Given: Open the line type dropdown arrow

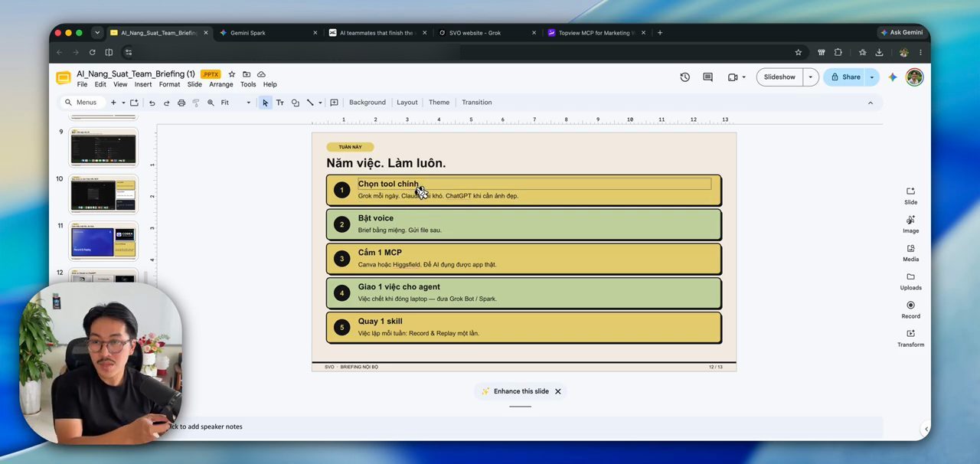Looking at the screenshot, I should [320, 103].
